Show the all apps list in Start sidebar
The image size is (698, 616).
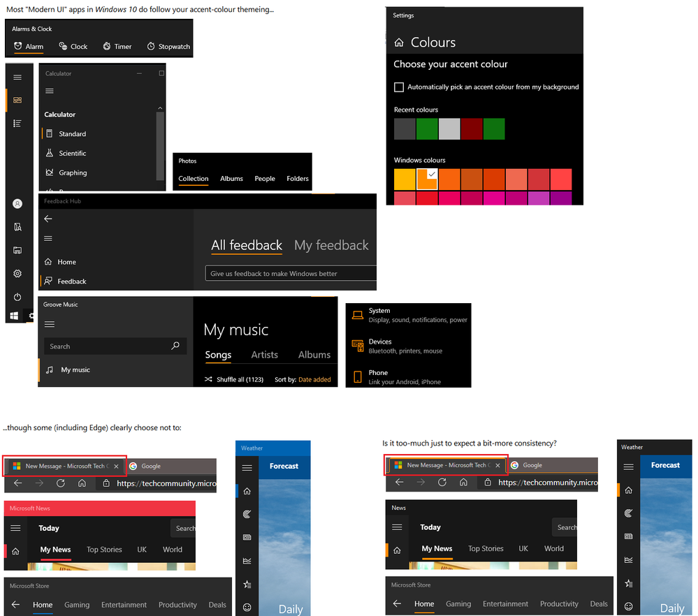17,124
